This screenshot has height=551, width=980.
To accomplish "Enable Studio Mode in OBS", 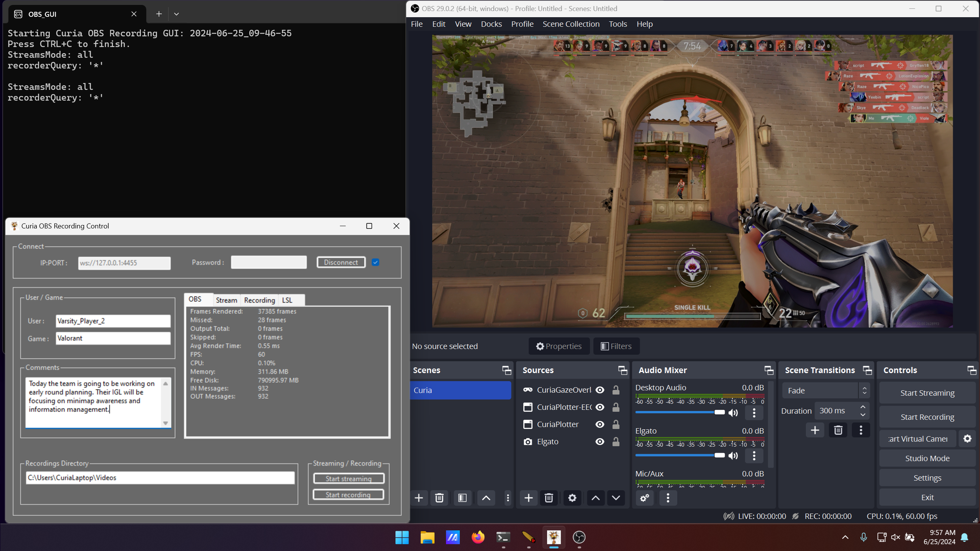I will tap(927, 458).
